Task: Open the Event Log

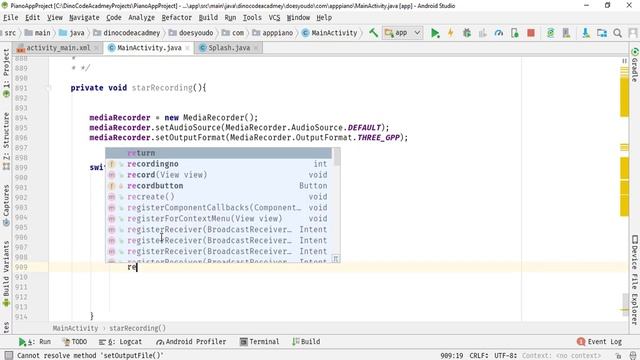Action: (599, 342)
